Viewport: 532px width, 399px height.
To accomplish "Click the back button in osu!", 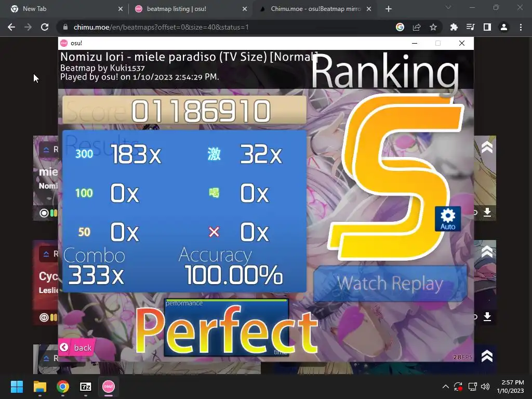I will click(x=76, y=348).
